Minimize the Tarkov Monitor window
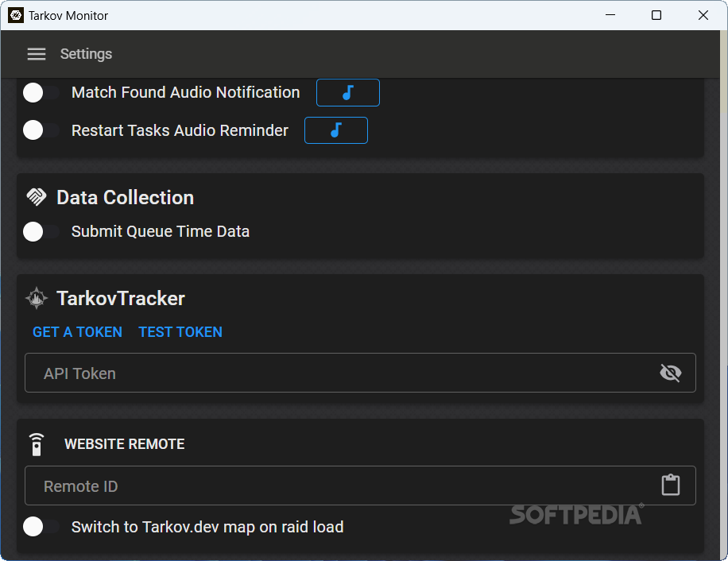Viewport: 728px width, 561px height. [x=610, y=15]
